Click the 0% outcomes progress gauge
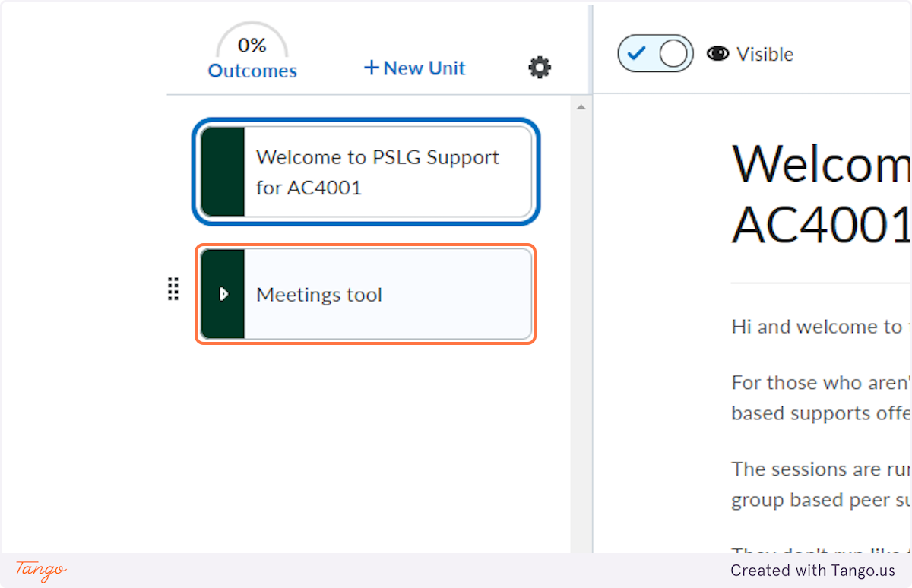912x588 pixels. pyautogui.click(x=252, y=42)
